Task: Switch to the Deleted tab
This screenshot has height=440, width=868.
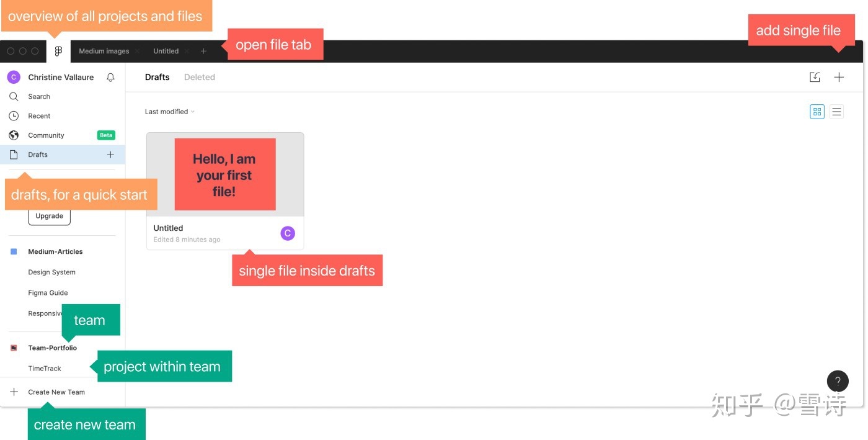Action: pyautogui.click(x=200, y=77)
